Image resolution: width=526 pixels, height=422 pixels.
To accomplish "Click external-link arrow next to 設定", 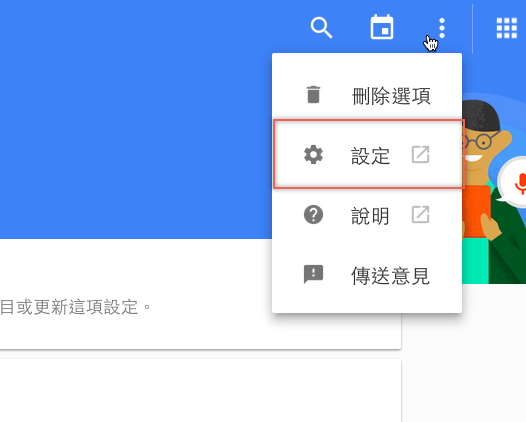I will point(420,155).
